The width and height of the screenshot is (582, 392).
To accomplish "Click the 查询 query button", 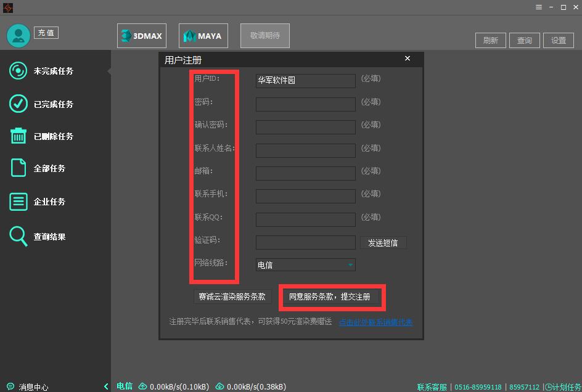I will pos(525,40).
